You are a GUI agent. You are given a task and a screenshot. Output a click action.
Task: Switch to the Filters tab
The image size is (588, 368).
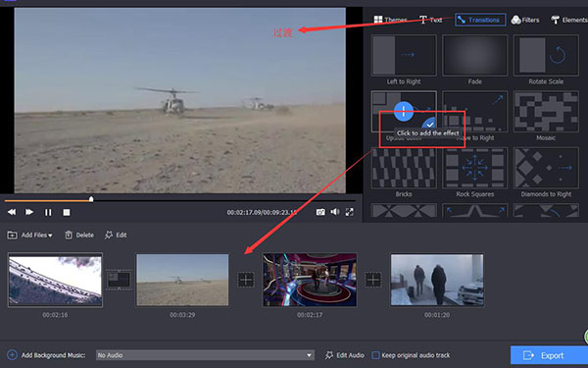(525, 20)
